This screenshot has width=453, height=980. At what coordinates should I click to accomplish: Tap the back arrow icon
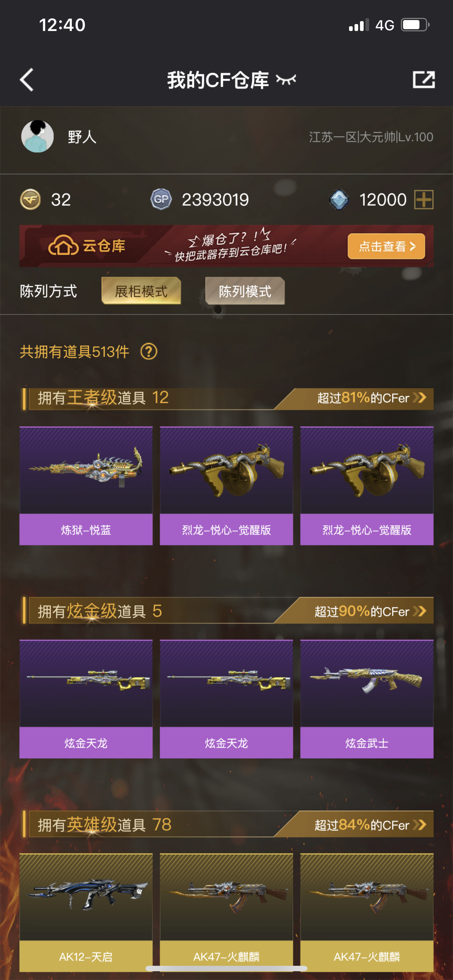[x=27, y=80]
